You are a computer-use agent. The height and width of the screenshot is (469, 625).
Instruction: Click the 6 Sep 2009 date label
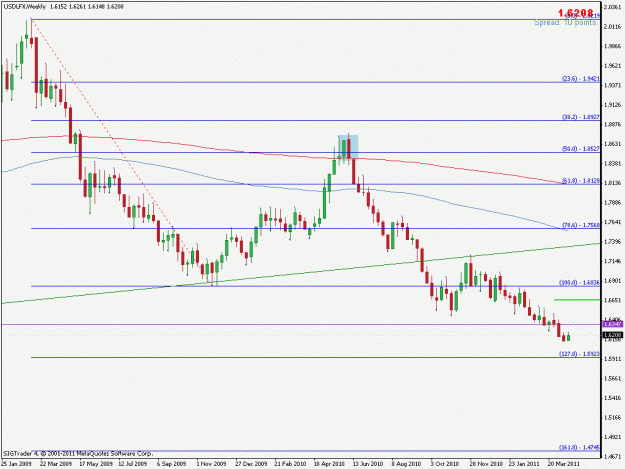[x=171, y=464]
